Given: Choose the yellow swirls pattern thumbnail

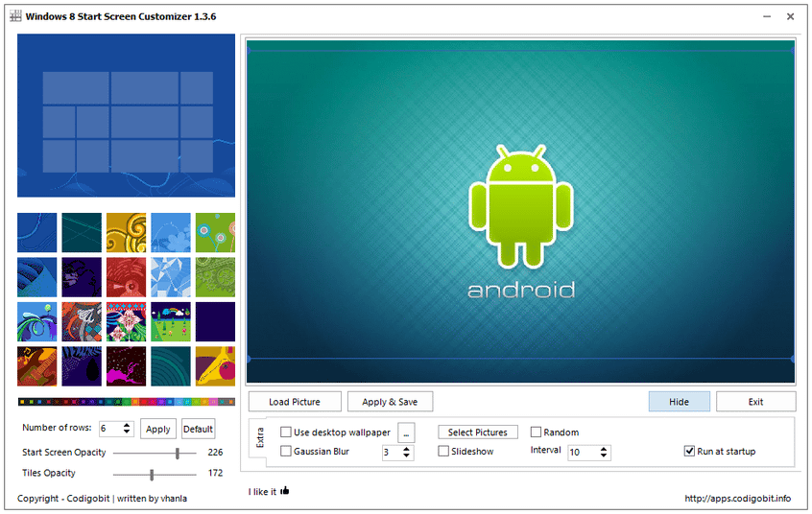Looking at the screenshot, I should 127,232.
